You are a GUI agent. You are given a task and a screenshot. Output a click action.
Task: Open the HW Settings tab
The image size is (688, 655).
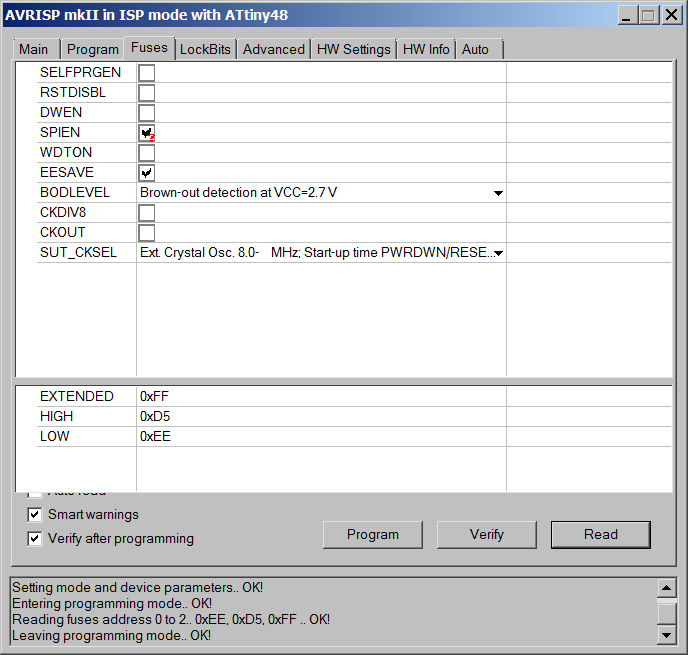(x=354, y=49)
